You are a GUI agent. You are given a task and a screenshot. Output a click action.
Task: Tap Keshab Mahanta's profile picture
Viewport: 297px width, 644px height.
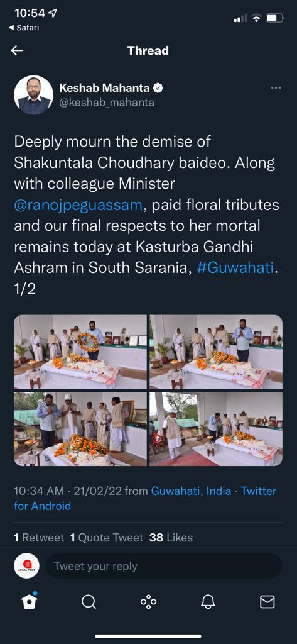pyautogui.click(x=34, y=95)
